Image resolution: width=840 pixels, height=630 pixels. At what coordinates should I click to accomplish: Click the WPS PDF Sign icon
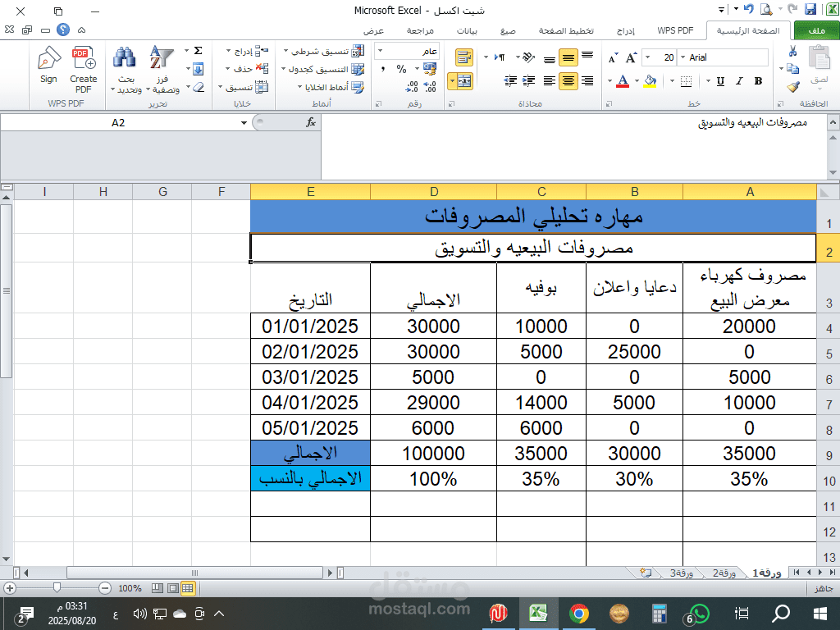tap(48, 66)
